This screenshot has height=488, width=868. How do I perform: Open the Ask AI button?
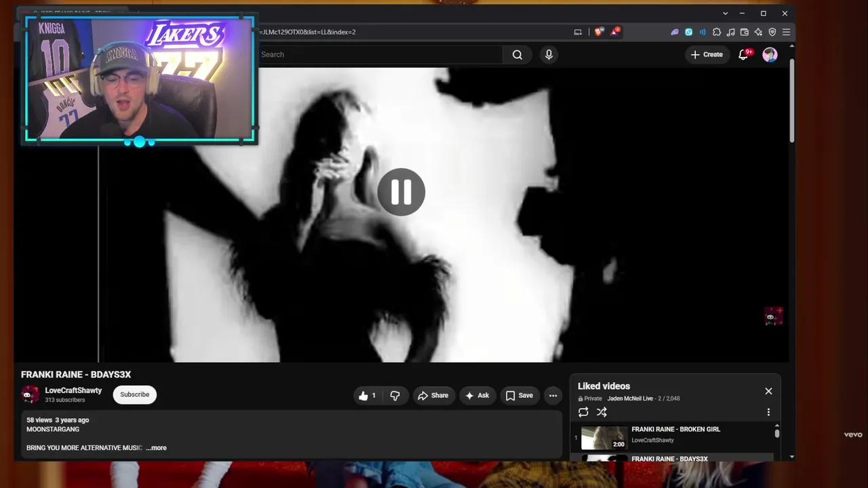[477, 395]
